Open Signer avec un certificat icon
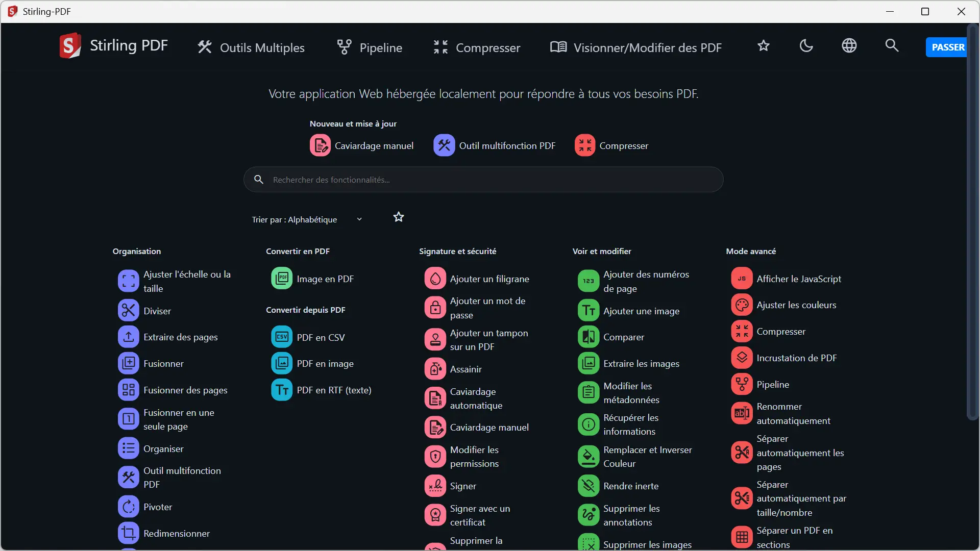 (x=435, y=515)
